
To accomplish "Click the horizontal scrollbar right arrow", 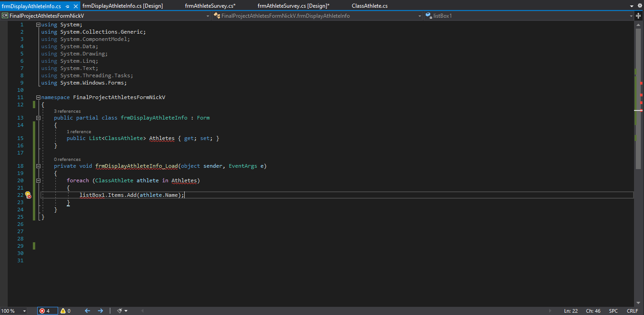I will (551, 311).
